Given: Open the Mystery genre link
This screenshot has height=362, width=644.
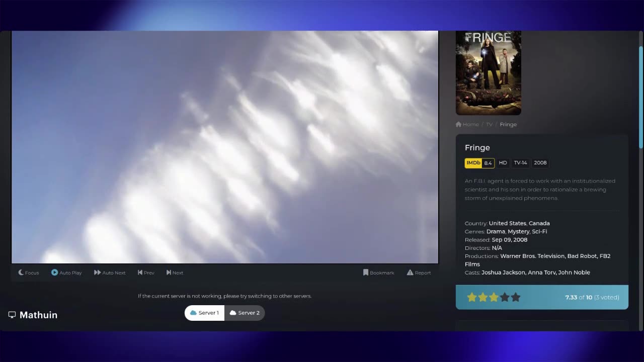Looking at the screenshot, I should click(x=518, y=231).
